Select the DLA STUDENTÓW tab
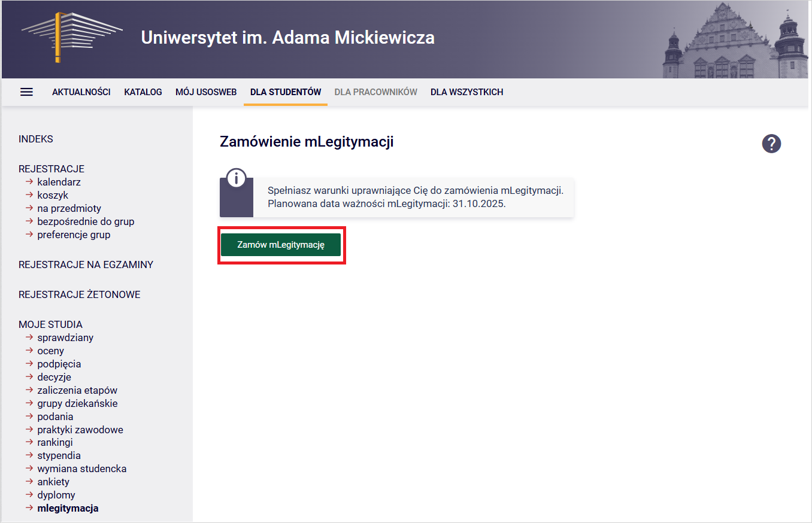812x523 pixels. 286,92
